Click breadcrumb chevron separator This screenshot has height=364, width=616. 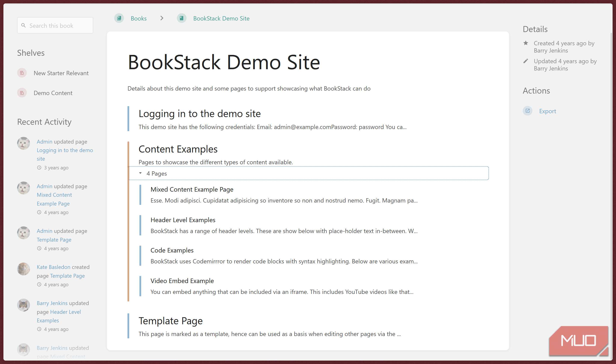tap(161, 18)
